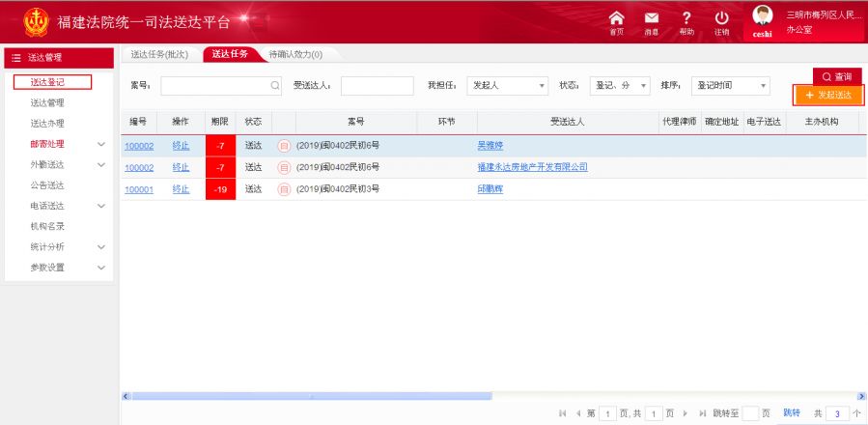Click the 受送达人 input field

click(x=377, y=86)
